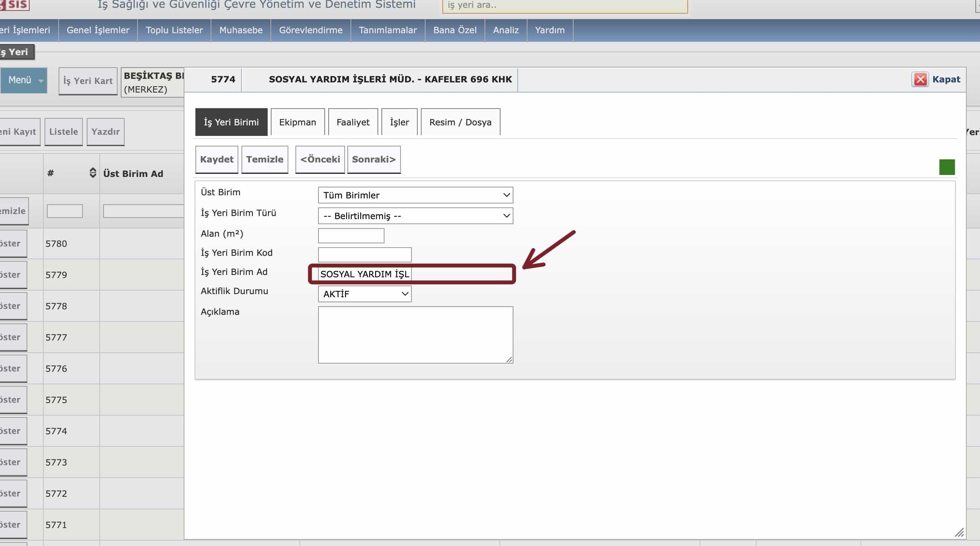This screenshot has width=980, height=546.
Task: Click the green status square
Action: coord(946,167)
